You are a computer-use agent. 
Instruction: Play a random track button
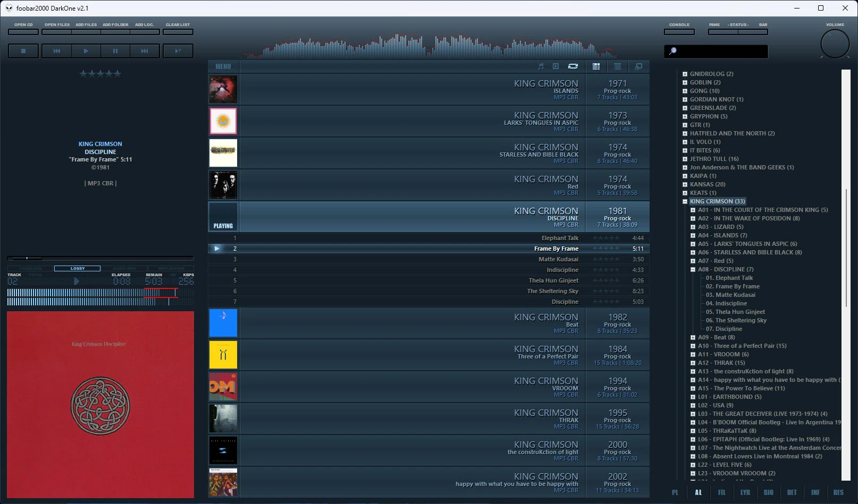pyautogui.click(x=178, y=51)
